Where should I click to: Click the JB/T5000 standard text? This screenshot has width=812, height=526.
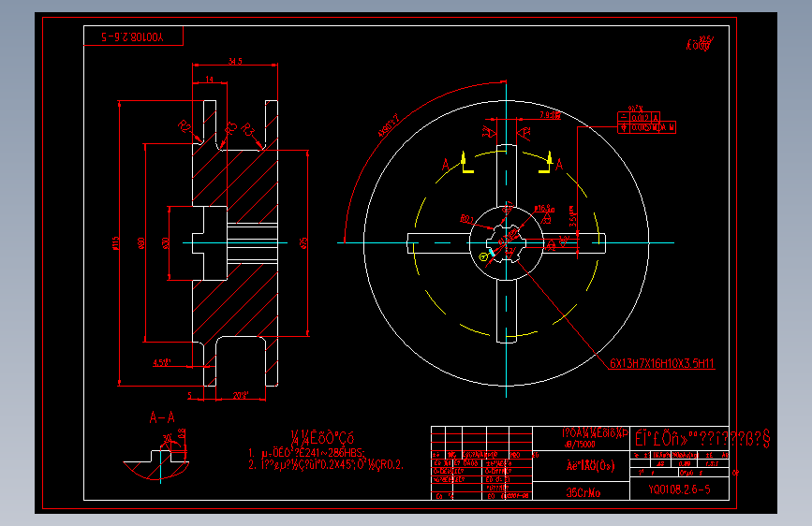580,444
